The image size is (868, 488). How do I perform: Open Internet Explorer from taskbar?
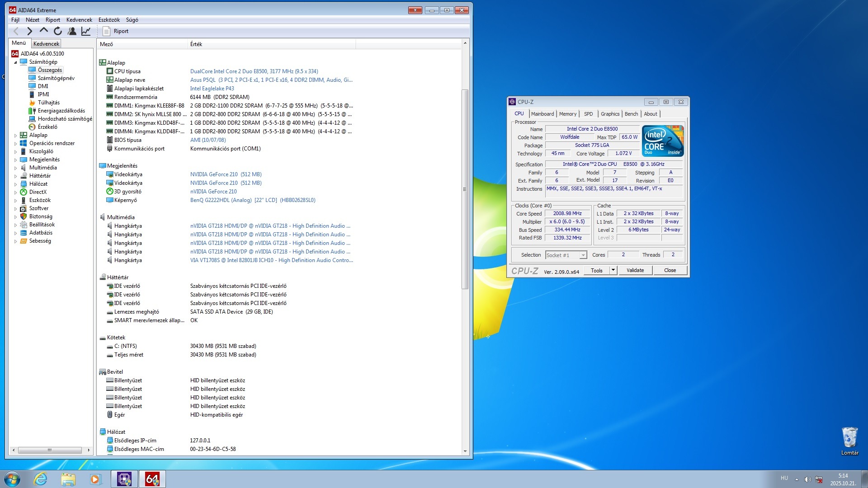[x=40, y=479]
